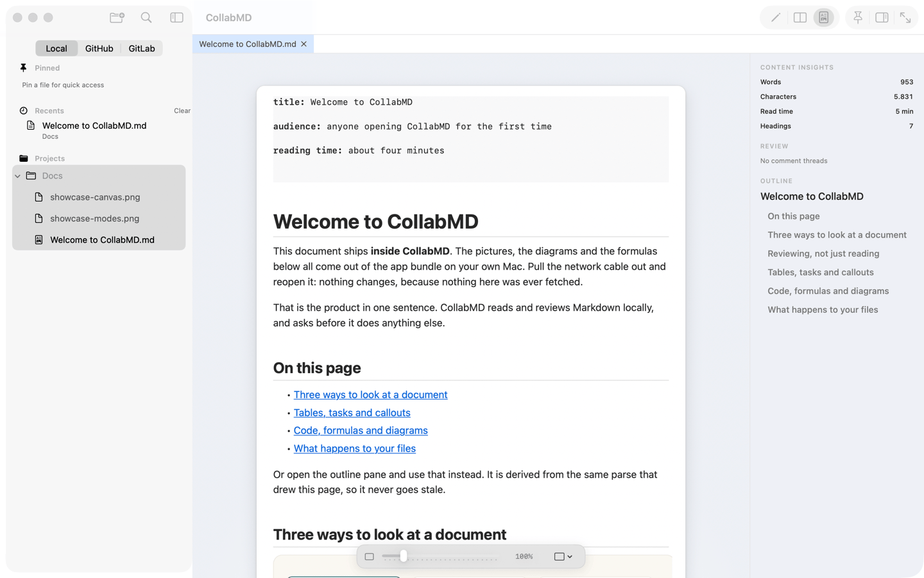This screenshot has width=924, height=578.
Task: Click the Characters 5.831 row
Action: coord(837,97)
